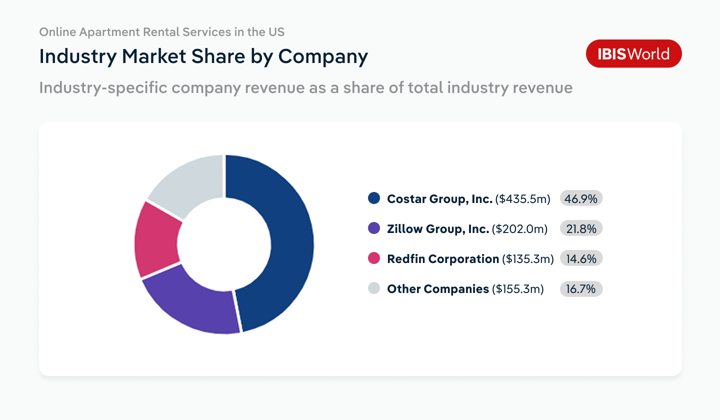This screenshot has width=720, height=420.
Task: Click the Zillow Group, Inc. label
Action: pyautogui.click(x=438, y=229)
